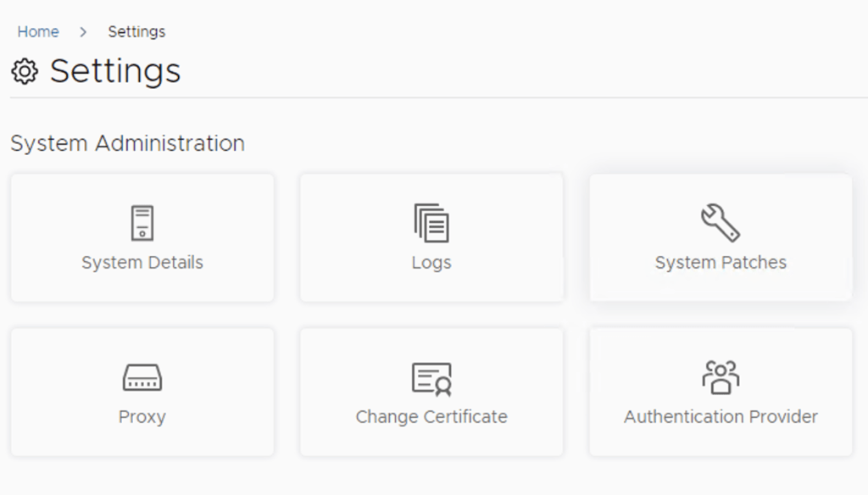The width and height of the screenshot is (868, 495).
Task: Select the System Patches text label
Action: point(721,263)
